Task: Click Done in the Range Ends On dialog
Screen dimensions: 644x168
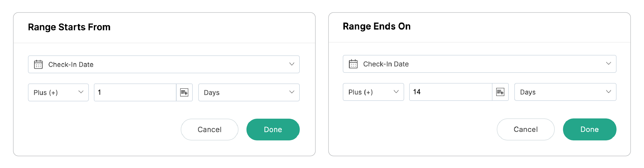Action: pyautogui.click(x=590, y=129)
